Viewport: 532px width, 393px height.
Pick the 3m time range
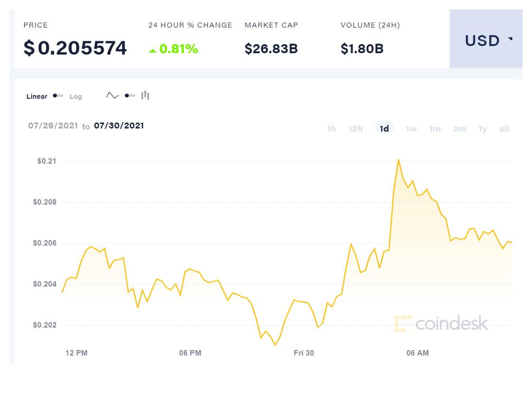point(459,129)
